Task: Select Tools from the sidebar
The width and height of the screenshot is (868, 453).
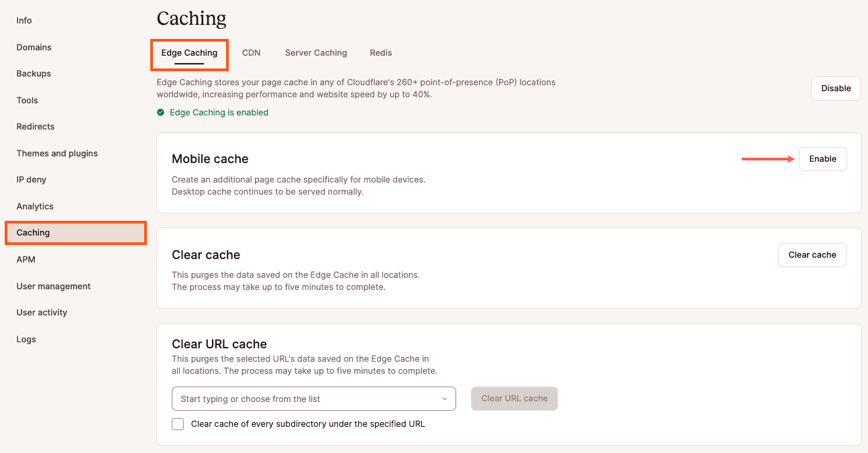Action: pos(27,100)
